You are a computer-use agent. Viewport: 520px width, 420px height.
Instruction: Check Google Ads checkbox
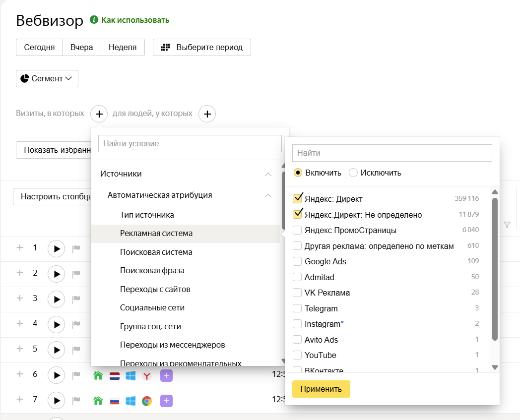[x=297, y=261]
